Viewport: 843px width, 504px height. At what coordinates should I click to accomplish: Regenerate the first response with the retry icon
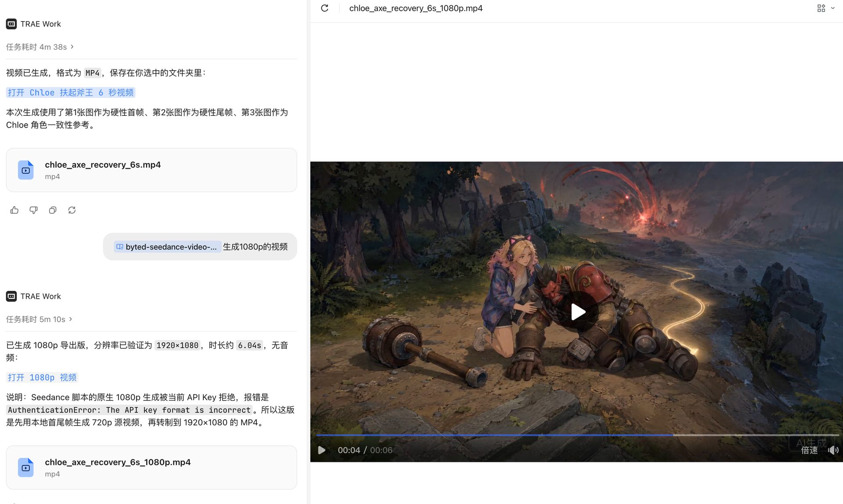(x=72, y=210)
